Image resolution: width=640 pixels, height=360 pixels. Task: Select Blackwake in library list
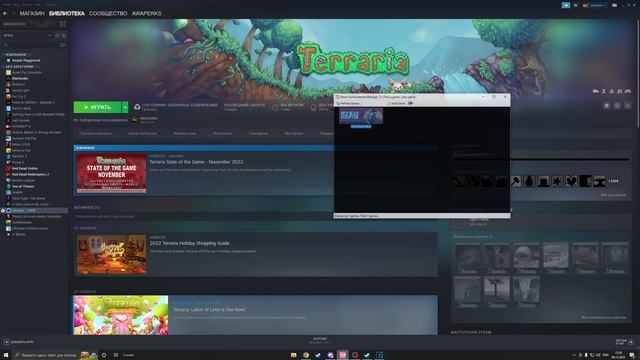20,78
